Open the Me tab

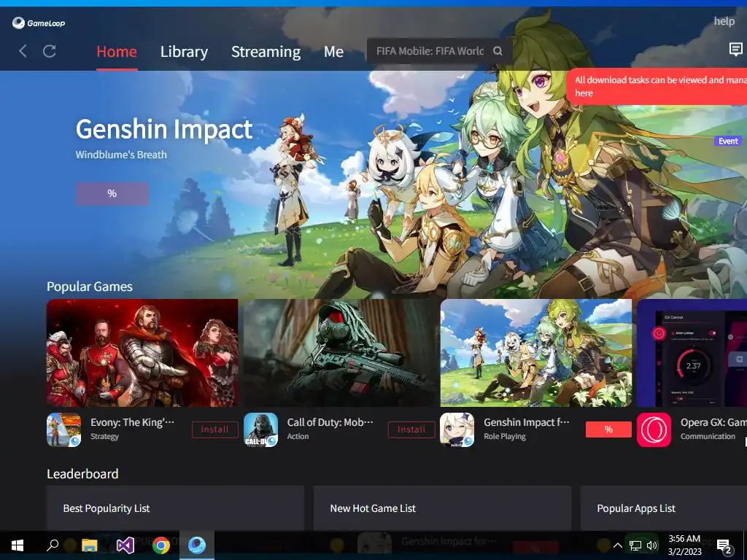333,52
